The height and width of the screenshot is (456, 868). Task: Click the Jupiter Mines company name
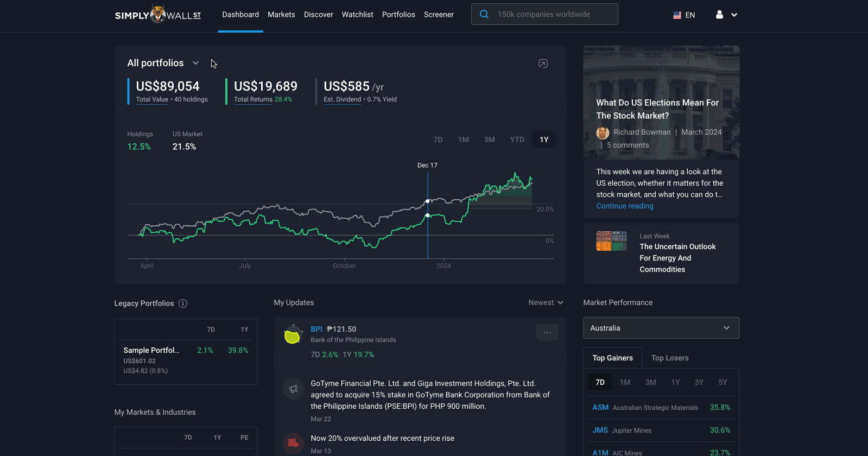pyautogui.click(x=631, y=430)
